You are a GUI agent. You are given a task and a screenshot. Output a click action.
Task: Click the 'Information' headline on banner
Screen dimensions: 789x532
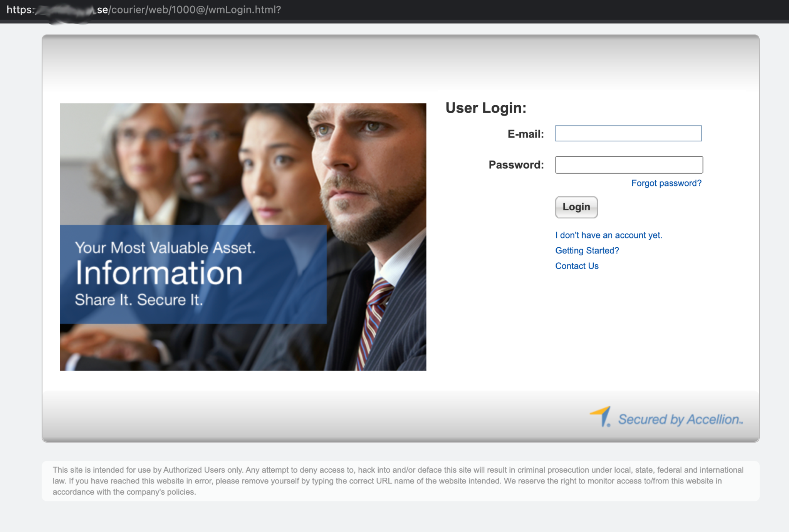point(159,273)
